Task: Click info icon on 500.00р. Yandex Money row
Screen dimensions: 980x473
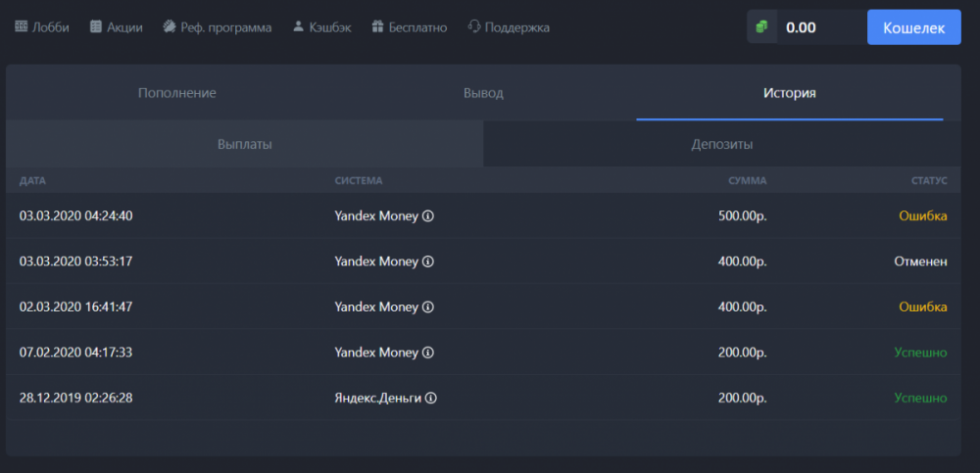Action: coord(428,215)
